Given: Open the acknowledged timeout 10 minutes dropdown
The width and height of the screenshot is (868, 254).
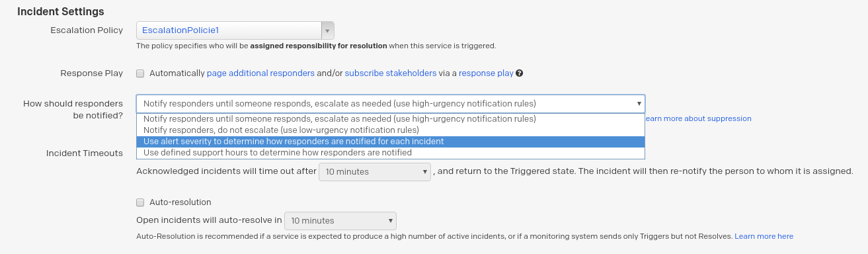Looking at the screenshot, I should (x=375, y=172).
